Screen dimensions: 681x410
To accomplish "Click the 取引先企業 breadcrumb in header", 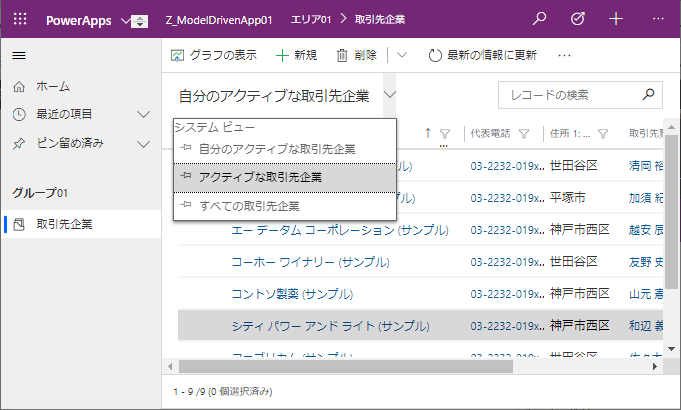I will pyautogui.click(x=380, y=20).
